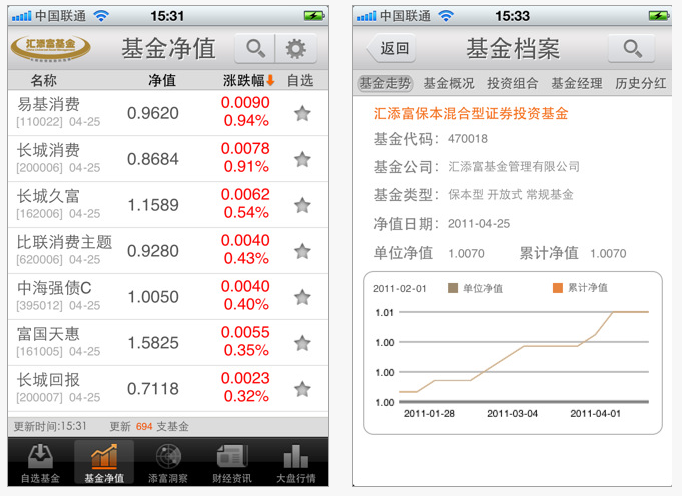Open 中海强债C fund name
Screen dimensions: 684x499
(x=54, y=288)
